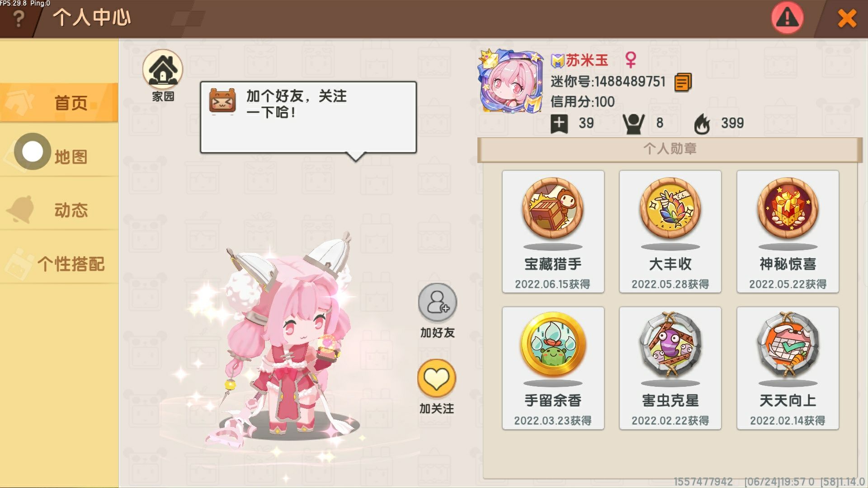Open the 动态 tab in sidebar

(59, 210)
